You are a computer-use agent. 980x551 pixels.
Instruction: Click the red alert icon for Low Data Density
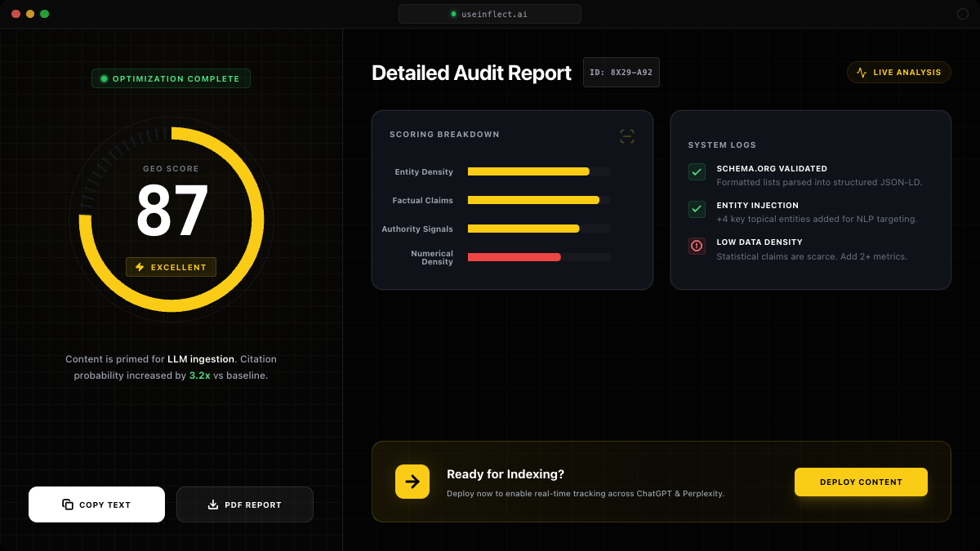click(x=697, y=246)
